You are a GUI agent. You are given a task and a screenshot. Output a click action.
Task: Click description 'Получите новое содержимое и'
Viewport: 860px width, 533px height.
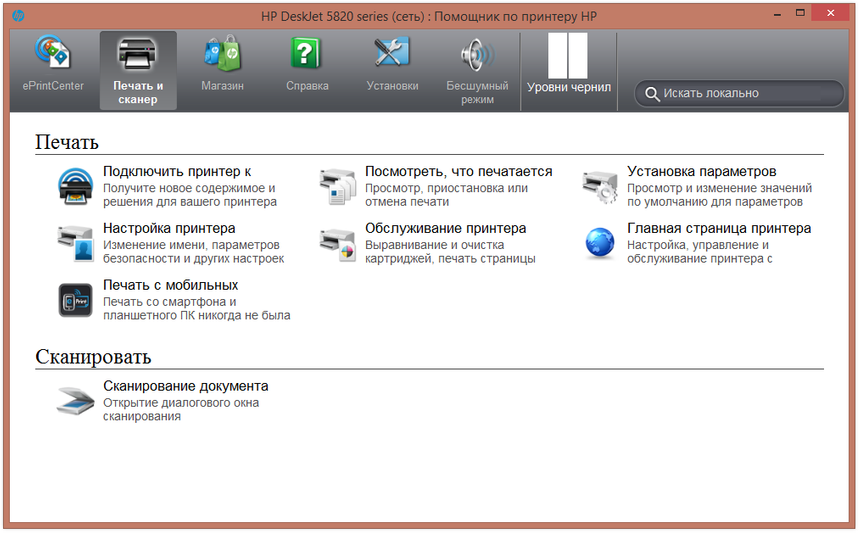(x=189, y=188)
